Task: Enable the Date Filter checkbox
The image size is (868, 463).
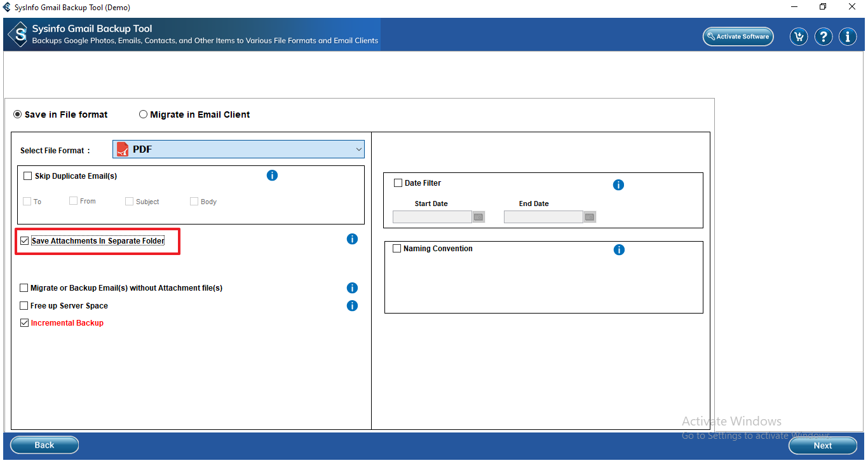Action: click(398, 183)
